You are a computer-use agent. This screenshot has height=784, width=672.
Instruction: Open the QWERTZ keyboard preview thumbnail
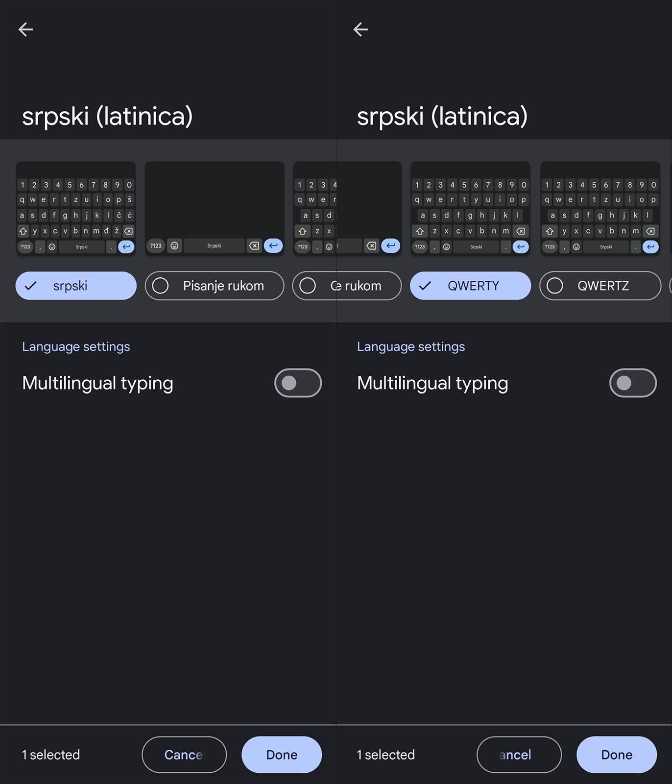click(600, 208)
